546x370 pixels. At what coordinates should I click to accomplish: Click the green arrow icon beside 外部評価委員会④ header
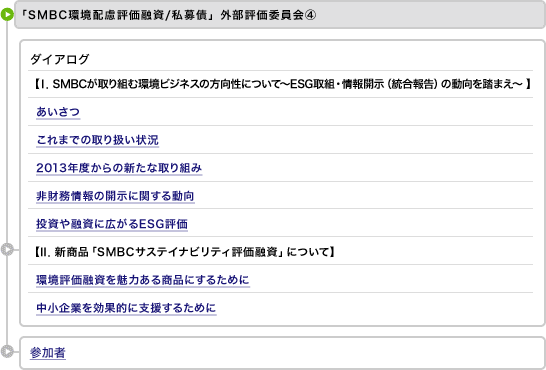7,15
